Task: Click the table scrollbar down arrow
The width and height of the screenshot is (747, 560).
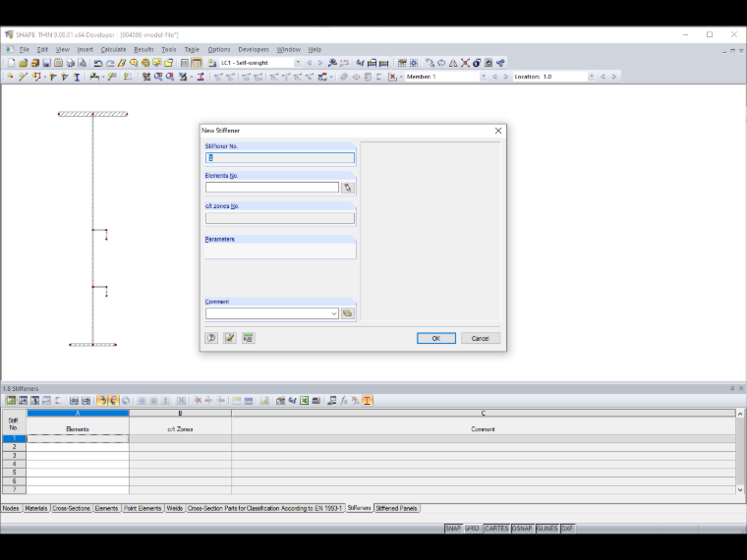Action: (x=740, y=489)
